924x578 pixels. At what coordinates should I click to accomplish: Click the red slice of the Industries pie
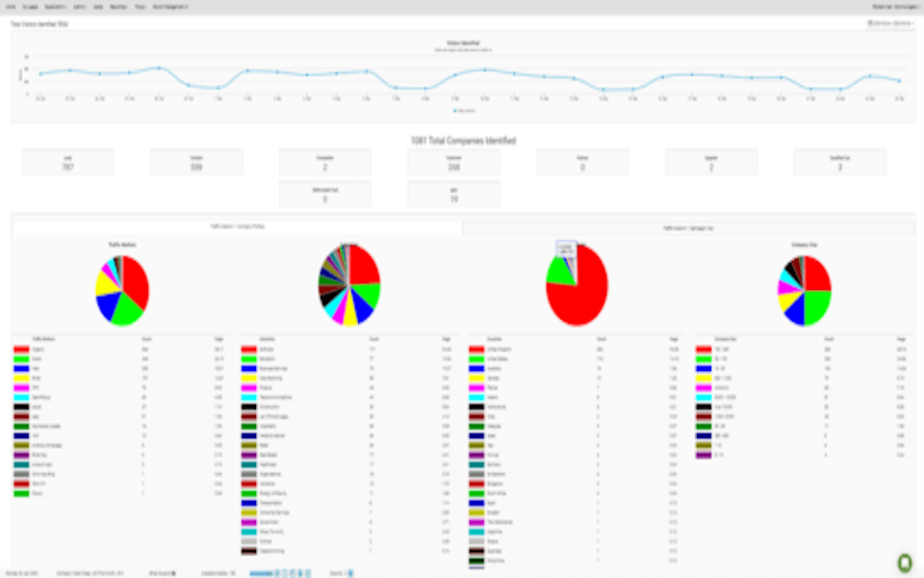(x=364, y=264)
